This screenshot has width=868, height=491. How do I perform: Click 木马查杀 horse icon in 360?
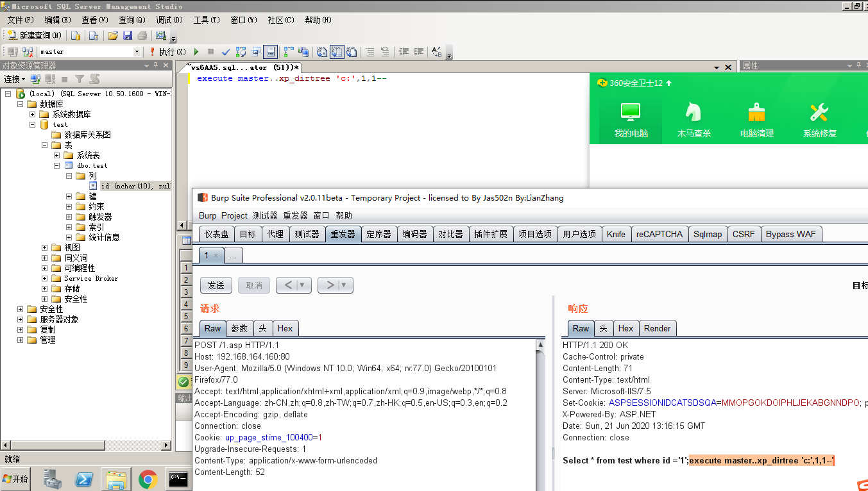694,121
